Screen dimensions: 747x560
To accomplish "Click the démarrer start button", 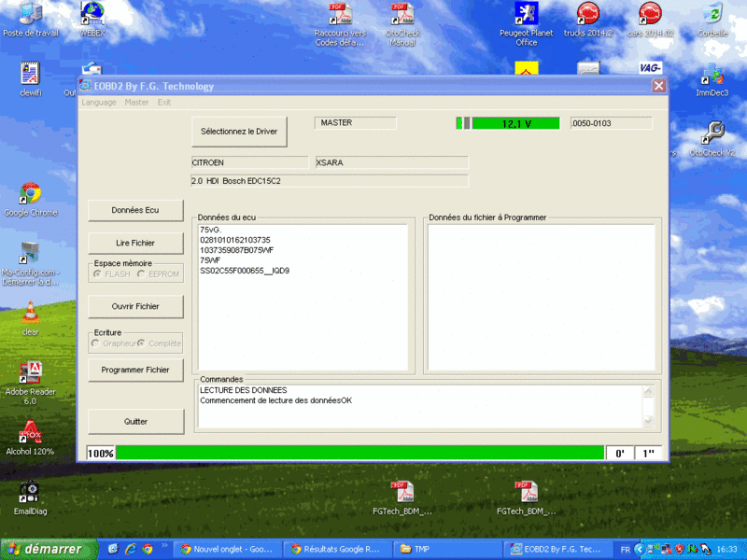I will pyautogui.click(x=49, y=549).
